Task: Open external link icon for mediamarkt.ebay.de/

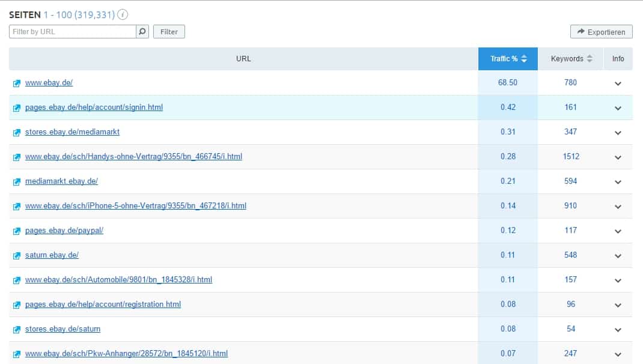Action: click(16, 181)
